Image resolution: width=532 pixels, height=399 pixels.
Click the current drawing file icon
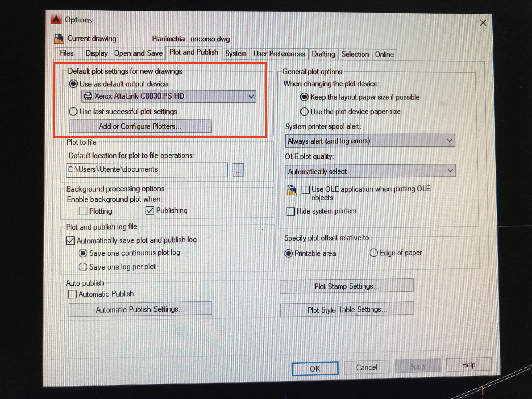coord(59,39)
